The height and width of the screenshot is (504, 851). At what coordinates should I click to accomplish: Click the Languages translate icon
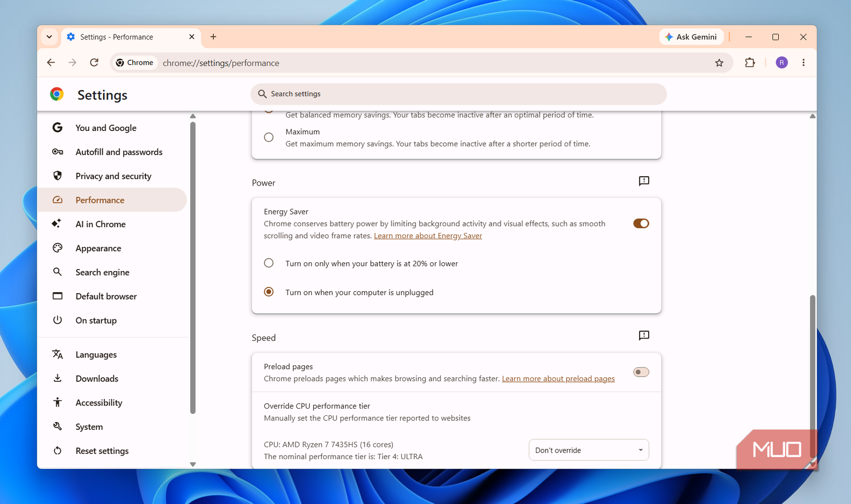point(57,355)
